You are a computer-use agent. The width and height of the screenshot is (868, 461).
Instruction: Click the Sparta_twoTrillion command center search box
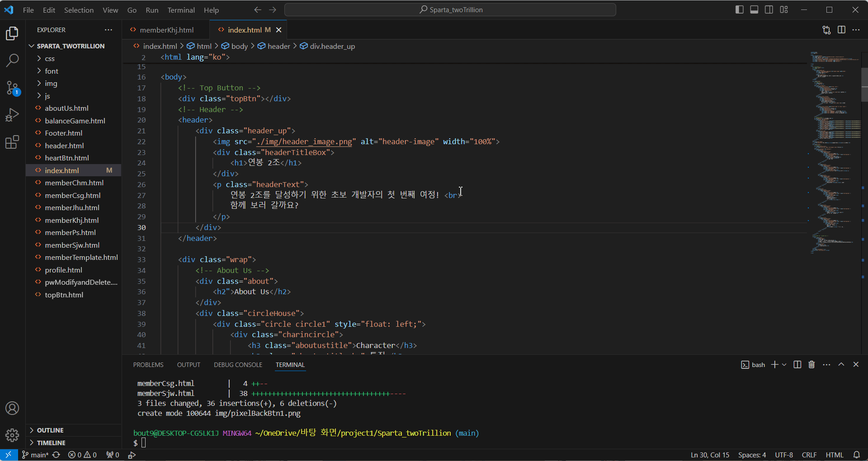click(x=450, y=10)
